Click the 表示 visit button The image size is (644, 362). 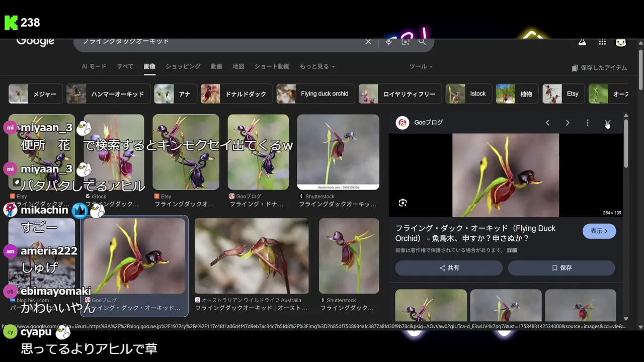click(x=599, y=231)
